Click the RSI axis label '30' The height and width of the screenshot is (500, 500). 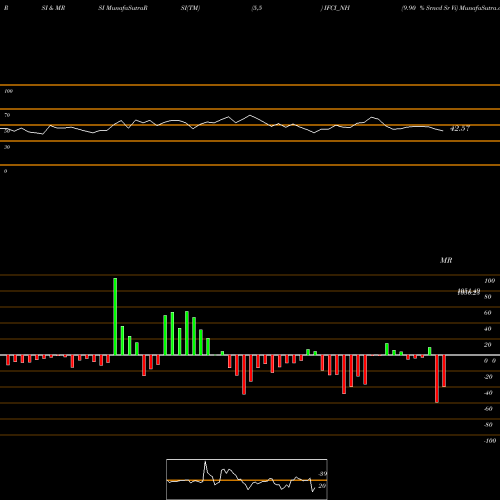7,147
